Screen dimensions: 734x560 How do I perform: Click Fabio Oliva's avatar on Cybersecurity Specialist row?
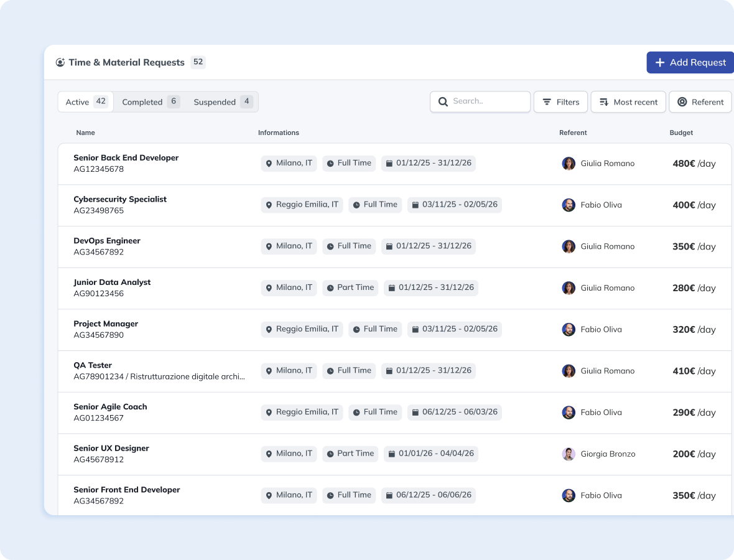tap(569, 205)
